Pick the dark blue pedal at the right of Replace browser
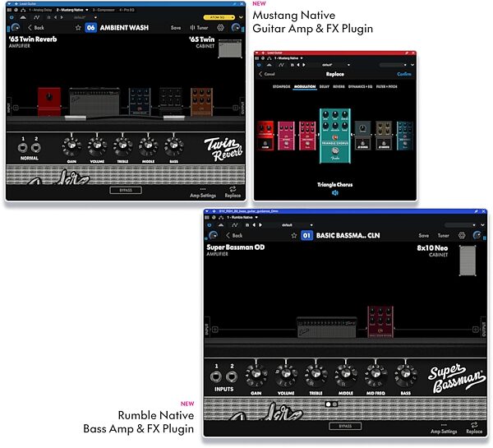This screenshot has width=493, height=448. [x=404, y=136]
